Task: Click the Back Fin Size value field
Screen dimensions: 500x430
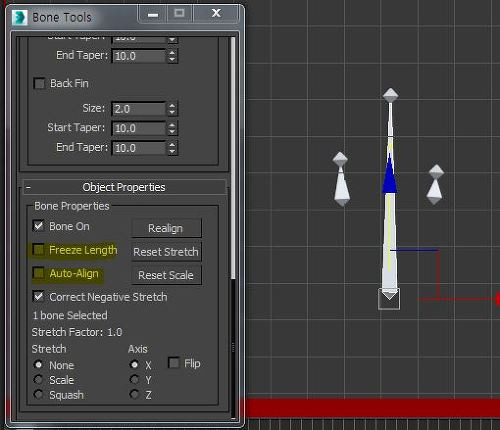Action: coord(139,109)
